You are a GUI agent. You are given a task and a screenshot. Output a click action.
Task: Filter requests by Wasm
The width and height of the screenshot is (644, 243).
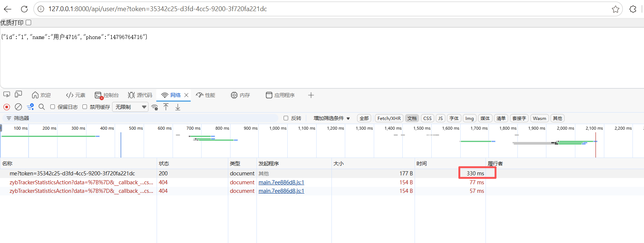pyautogui.click(x=539, y=118)
